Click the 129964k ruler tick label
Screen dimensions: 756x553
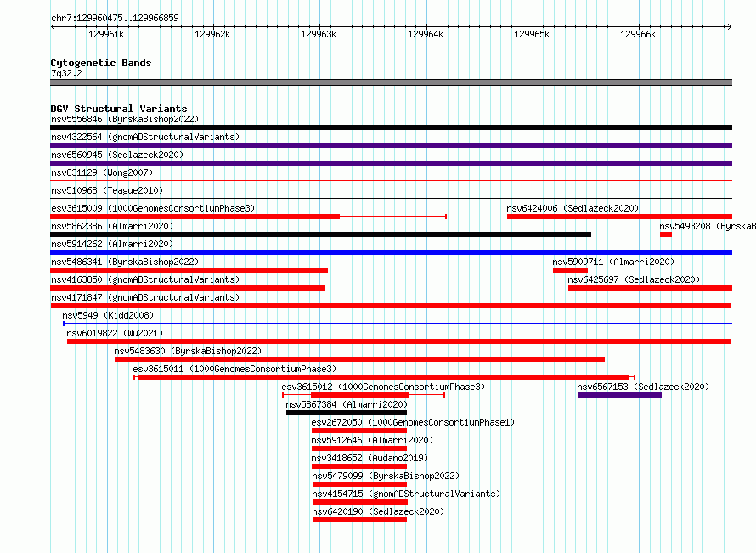click(x=426, y=34)
